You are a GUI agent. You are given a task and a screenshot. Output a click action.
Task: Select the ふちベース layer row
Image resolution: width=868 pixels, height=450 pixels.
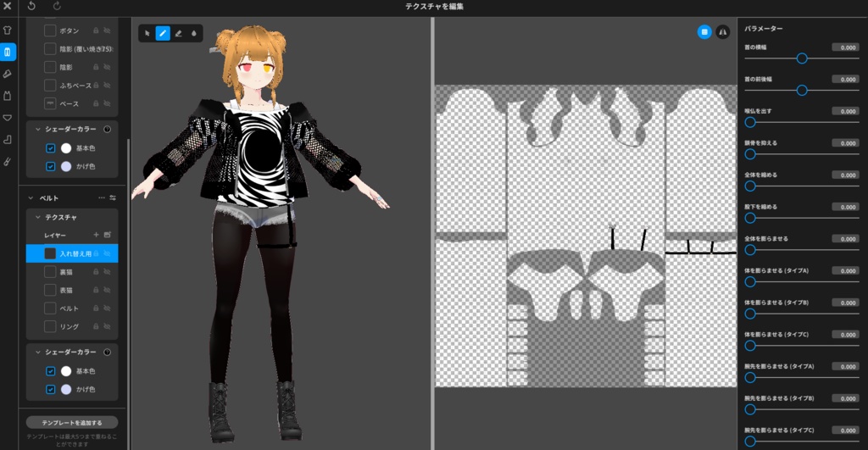click(x=72, y=86)
